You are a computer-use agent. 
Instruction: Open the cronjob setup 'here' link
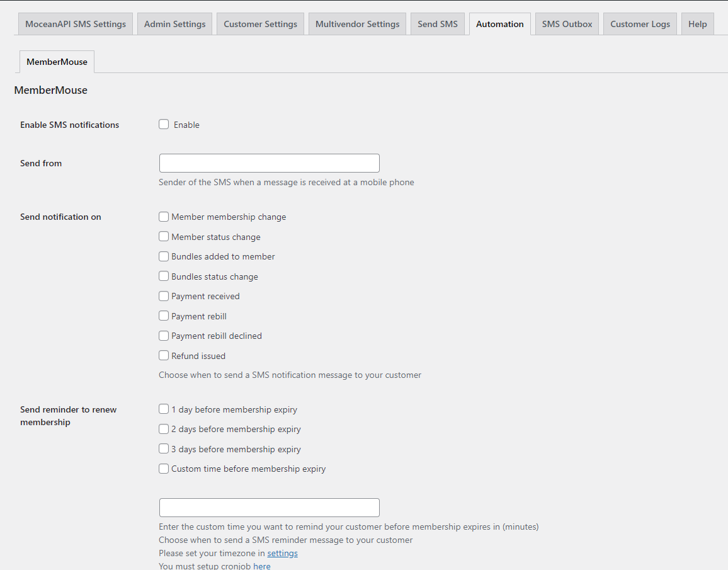(x=262, y=566)
